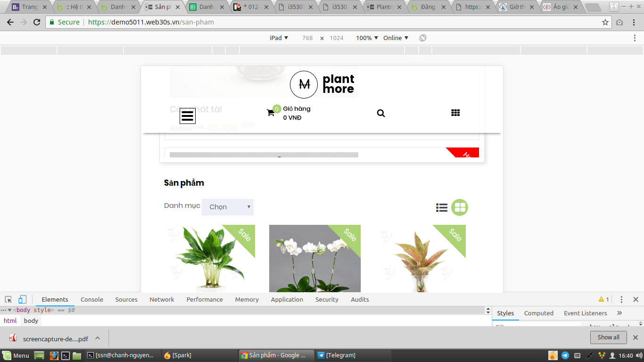Click the Plant More logo
644x362 pixels.
322,84
